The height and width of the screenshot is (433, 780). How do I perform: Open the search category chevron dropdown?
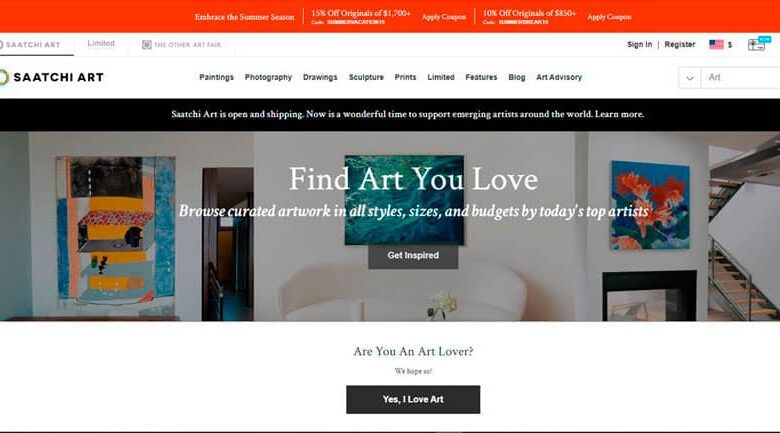[689, 78]
